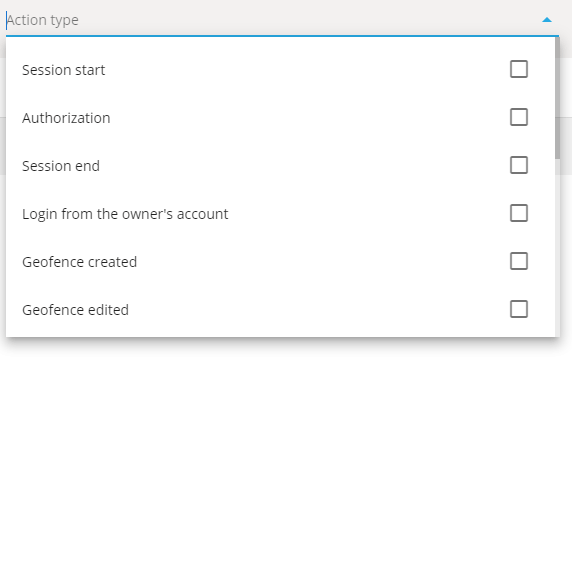Mark the Geofence created checkbox
Screen dimensions: 572x572
click(519, 261)
